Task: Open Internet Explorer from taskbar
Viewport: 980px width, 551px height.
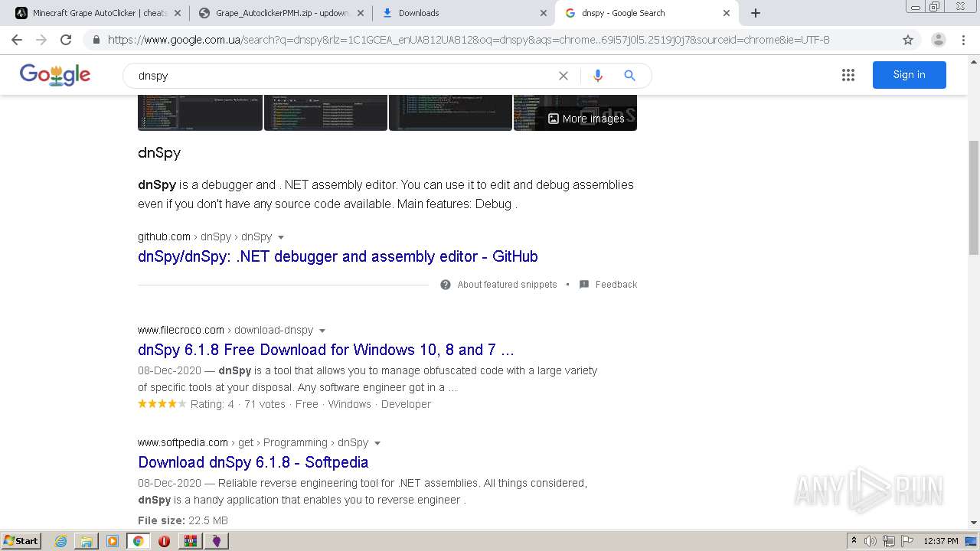Action: pos(60,541)
